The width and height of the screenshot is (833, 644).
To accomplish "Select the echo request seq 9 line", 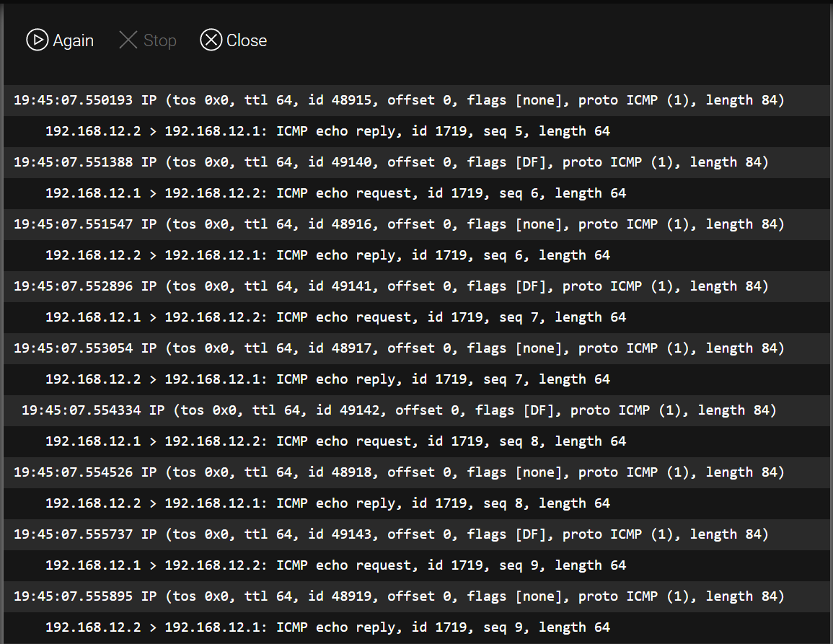I will (x=417, y=565).
